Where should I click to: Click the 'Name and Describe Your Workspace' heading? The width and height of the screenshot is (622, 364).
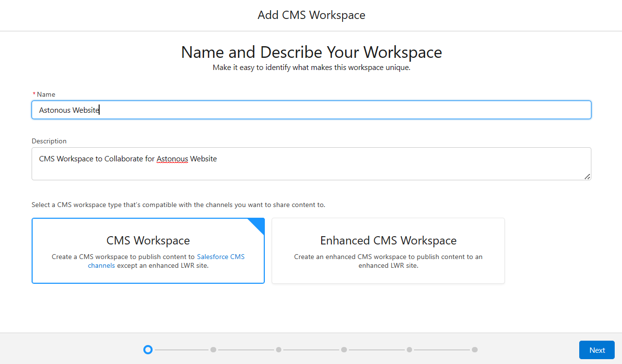pos(311,52)
